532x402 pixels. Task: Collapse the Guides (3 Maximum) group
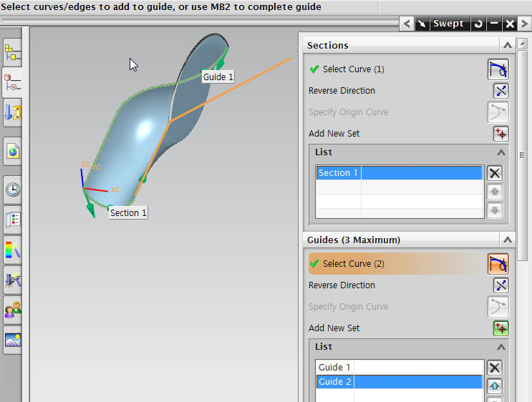[x=508, y=240]
